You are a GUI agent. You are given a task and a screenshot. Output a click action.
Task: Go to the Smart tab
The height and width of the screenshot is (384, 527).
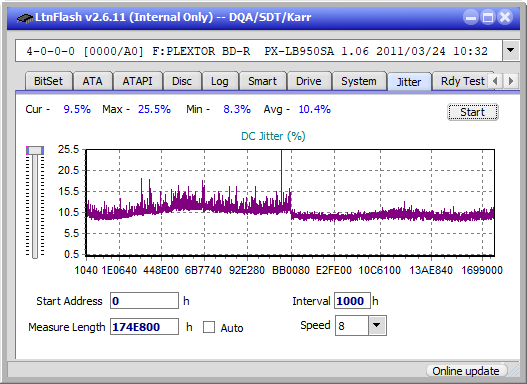point(262,81)
